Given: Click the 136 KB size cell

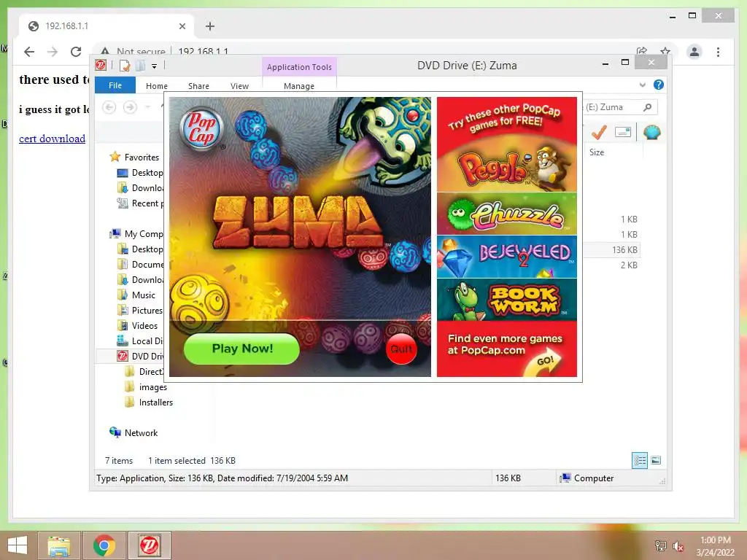Looking at the screenshot, I should (624, 249).
